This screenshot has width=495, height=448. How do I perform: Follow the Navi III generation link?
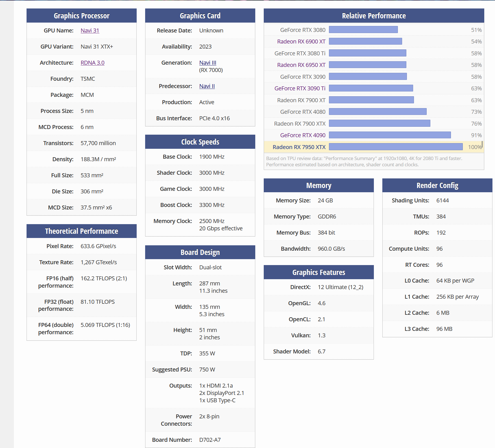click(208, 63)
